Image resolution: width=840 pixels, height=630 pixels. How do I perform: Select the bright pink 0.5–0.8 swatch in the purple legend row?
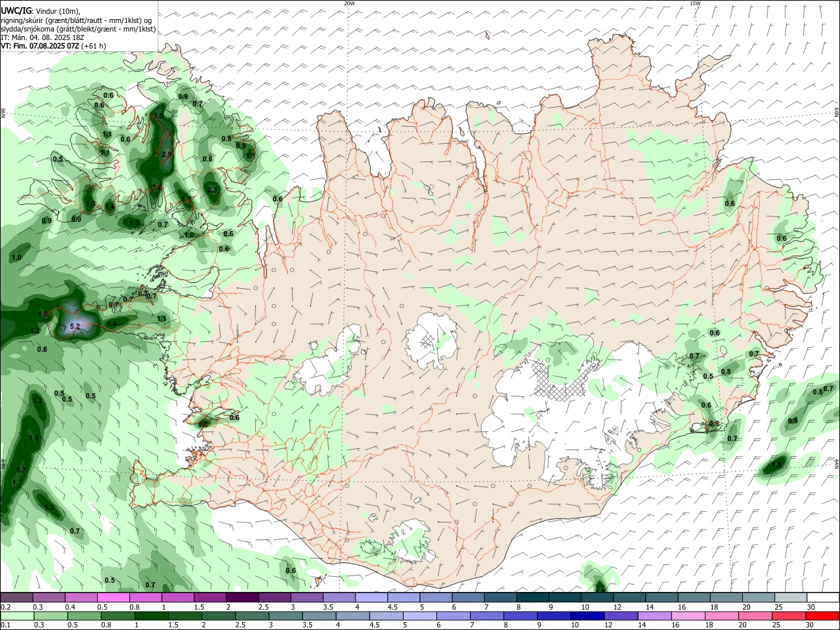click(x=114, y=597)
